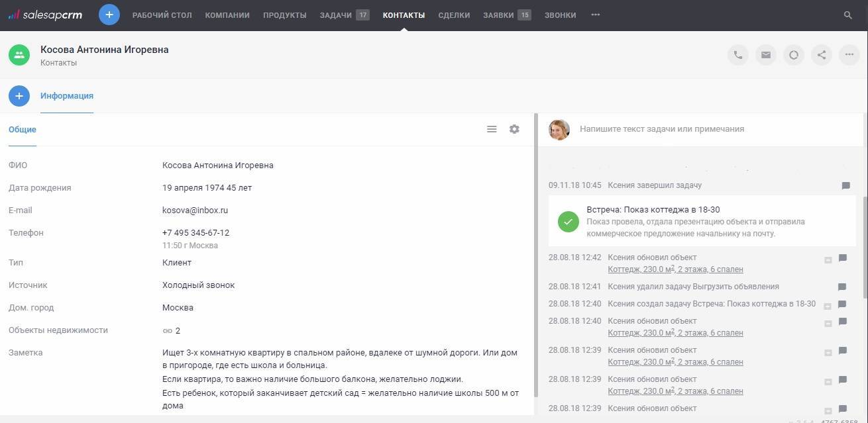Open three-dots menu in contact header

pyautogui.click(x=849, y=55)
